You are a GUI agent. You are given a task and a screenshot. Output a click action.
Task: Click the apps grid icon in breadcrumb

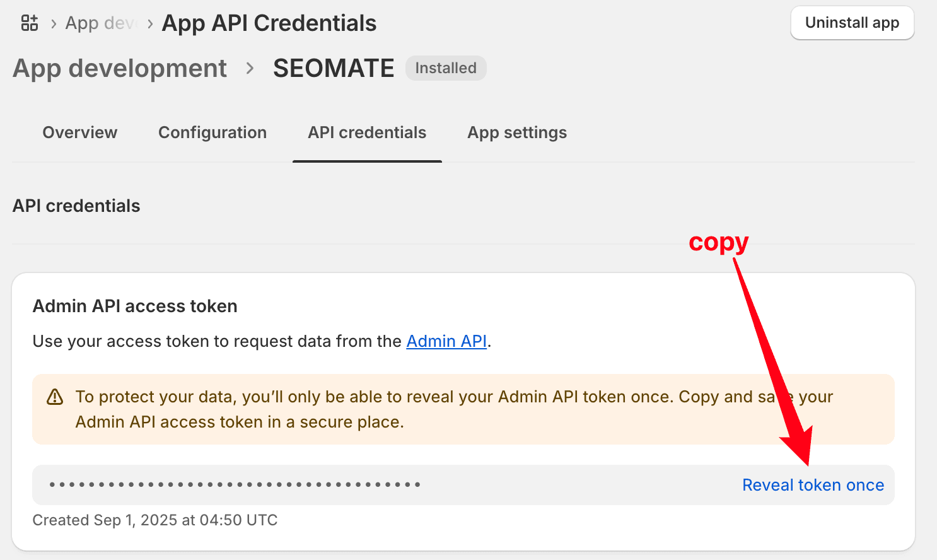point(30,23)
